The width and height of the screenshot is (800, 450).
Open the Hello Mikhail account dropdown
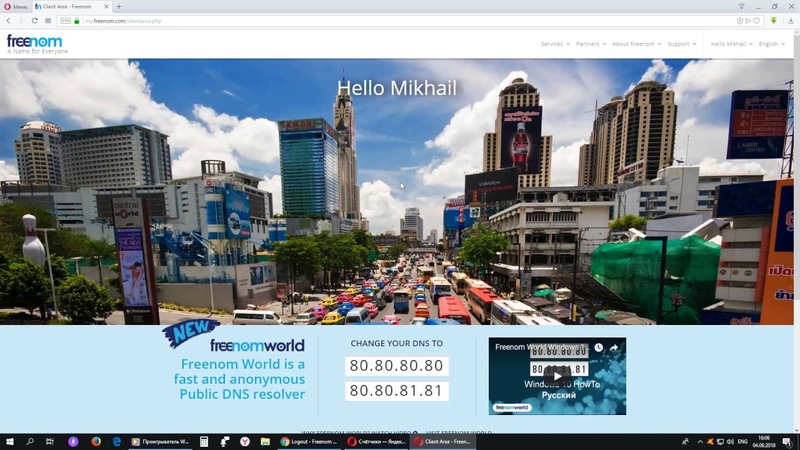click(731, 44)
